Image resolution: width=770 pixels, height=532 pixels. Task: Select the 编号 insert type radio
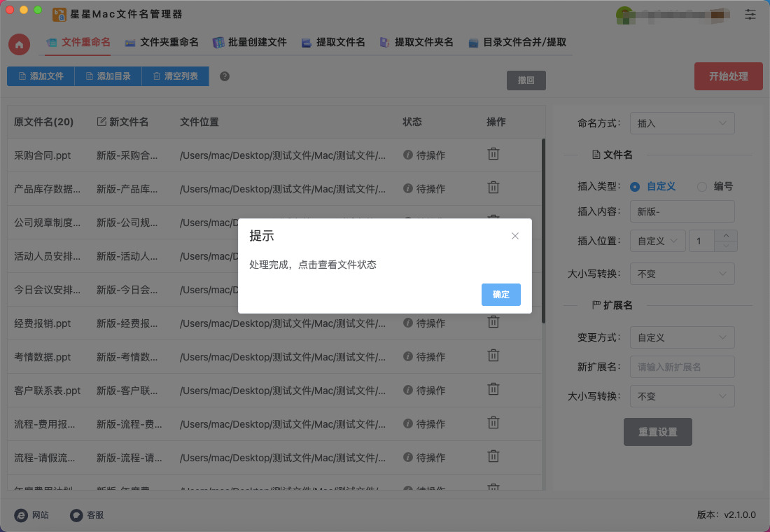(702, 187)
